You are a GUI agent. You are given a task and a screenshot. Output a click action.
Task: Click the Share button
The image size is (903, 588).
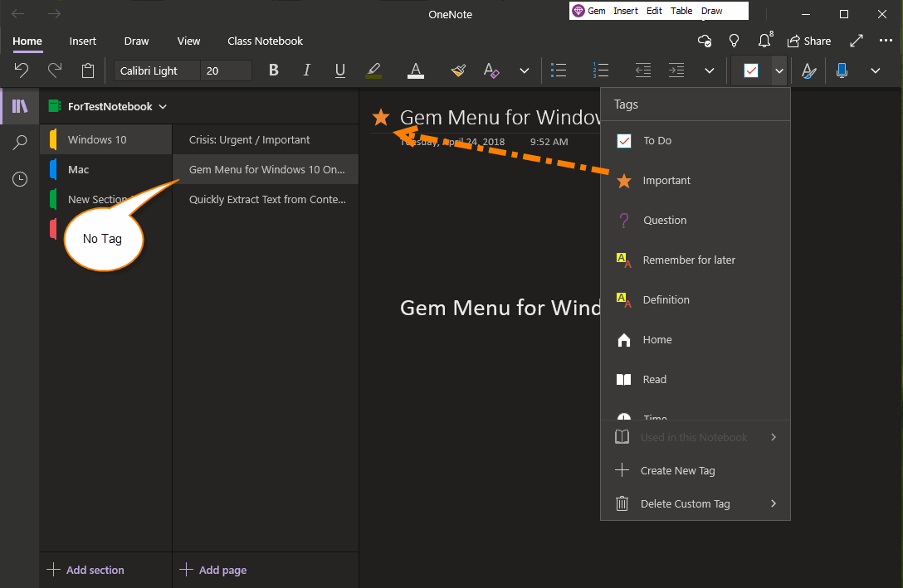(809, 41)
